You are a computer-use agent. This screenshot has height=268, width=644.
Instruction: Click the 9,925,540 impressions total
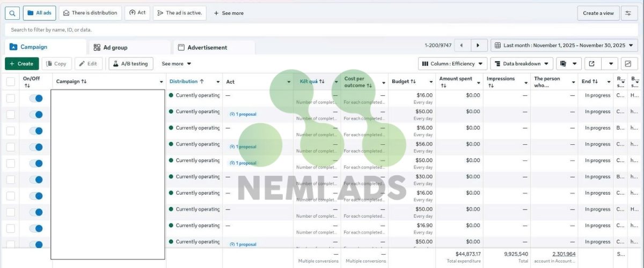tap(516, 254)
